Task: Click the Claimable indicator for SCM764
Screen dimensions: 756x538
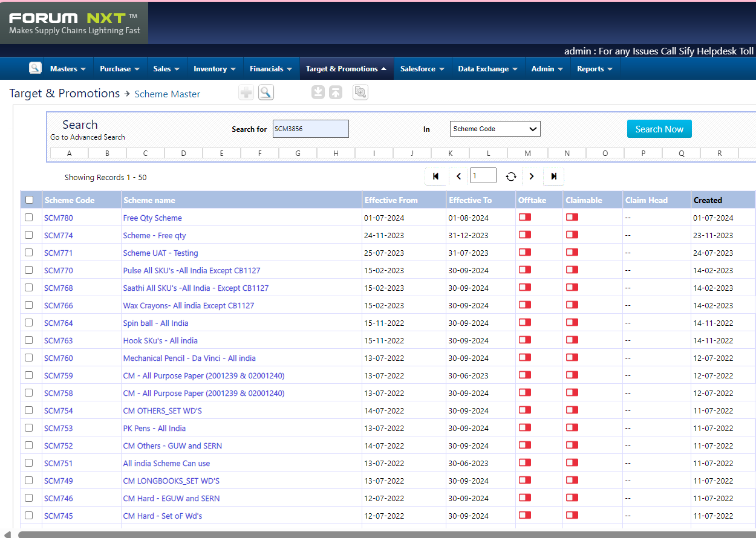Action: point(572,323)
